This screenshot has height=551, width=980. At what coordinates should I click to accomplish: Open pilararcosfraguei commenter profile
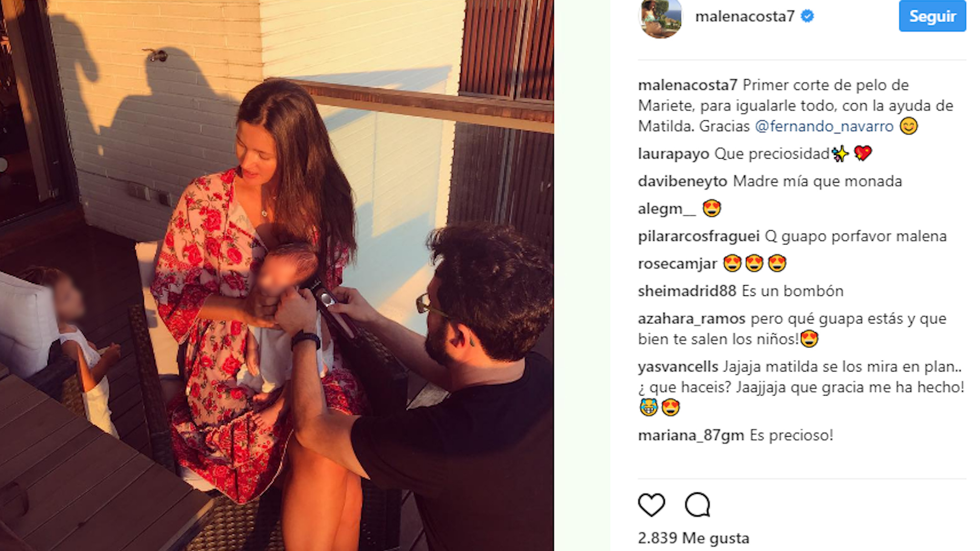pyautogui.click(x=699, y=236)
